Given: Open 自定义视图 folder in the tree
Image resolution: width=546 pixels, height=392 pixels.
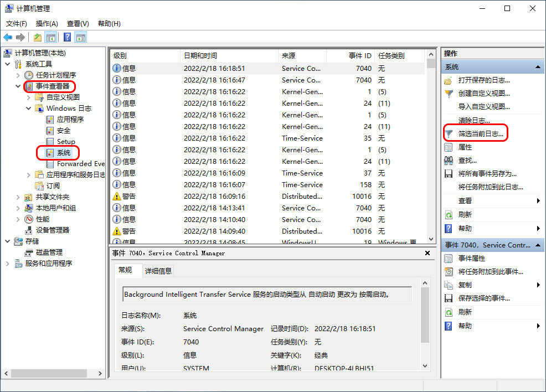Looking at the screenshot, I should [x=63, y=97].
